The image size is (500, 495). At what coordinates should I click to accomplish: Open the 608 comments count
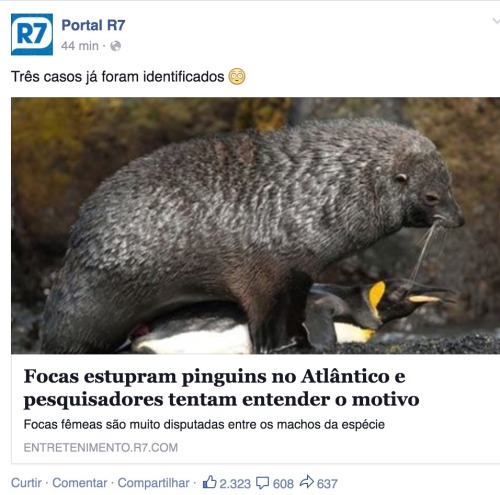coord(283,484)
